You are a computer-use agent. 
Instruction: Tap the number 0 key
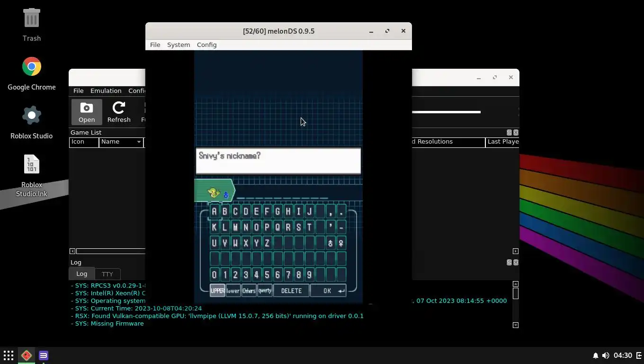click(214, 274)
